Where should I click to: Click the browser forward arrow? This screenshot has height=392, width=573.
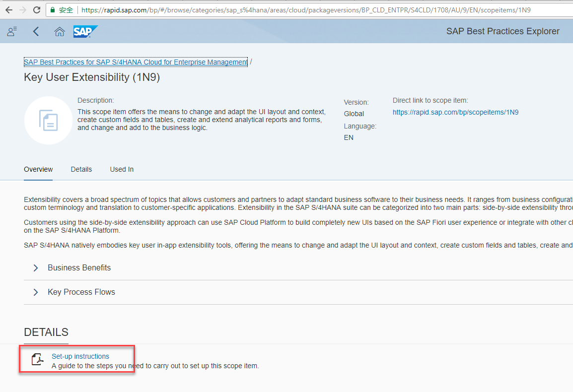point(23,10)
